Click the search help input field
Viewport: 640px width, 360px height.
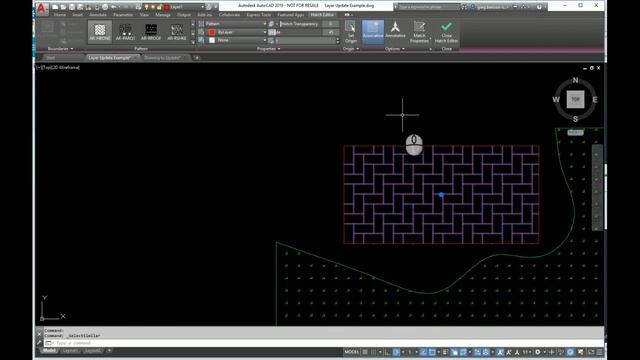point(429,7)
